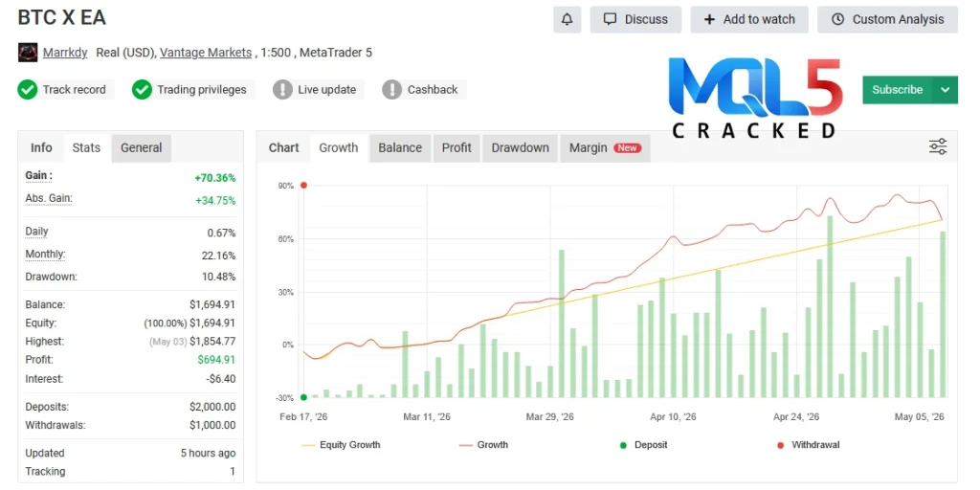The width and height of the screenshot is (980, 490).
Task: Click the -$6.40 interest value
Action: [221, 379]
